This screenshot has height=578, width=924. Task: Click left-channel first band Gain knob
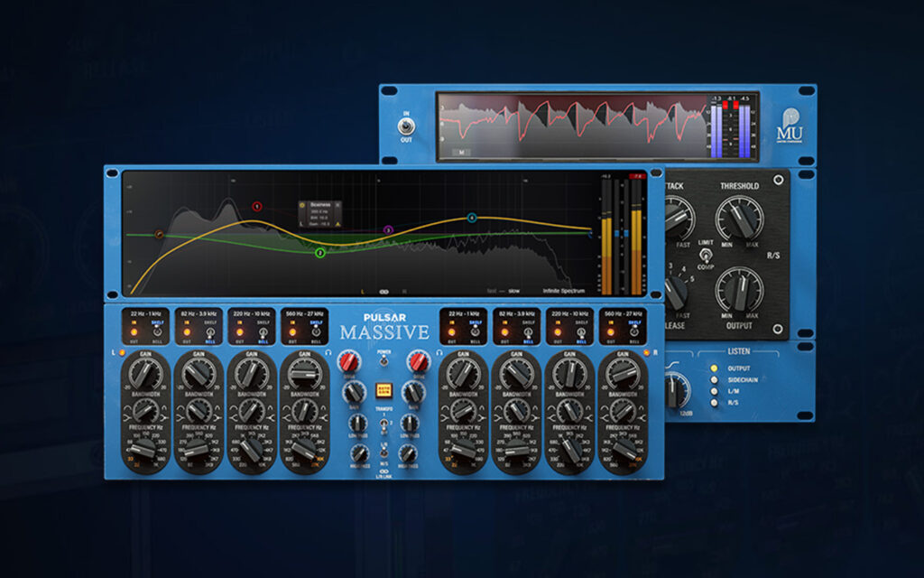145,373
